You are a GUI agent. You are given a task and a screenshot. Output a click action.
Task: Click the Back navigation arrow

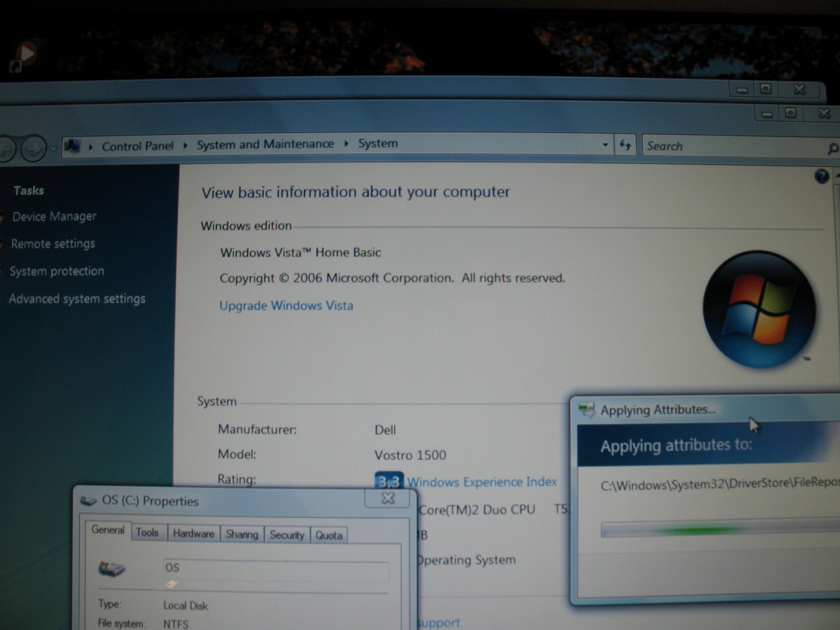[x=6, y=148]
